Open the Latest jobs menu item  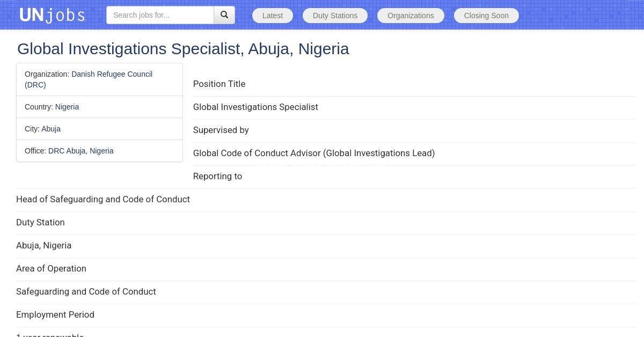click(273, 16)
